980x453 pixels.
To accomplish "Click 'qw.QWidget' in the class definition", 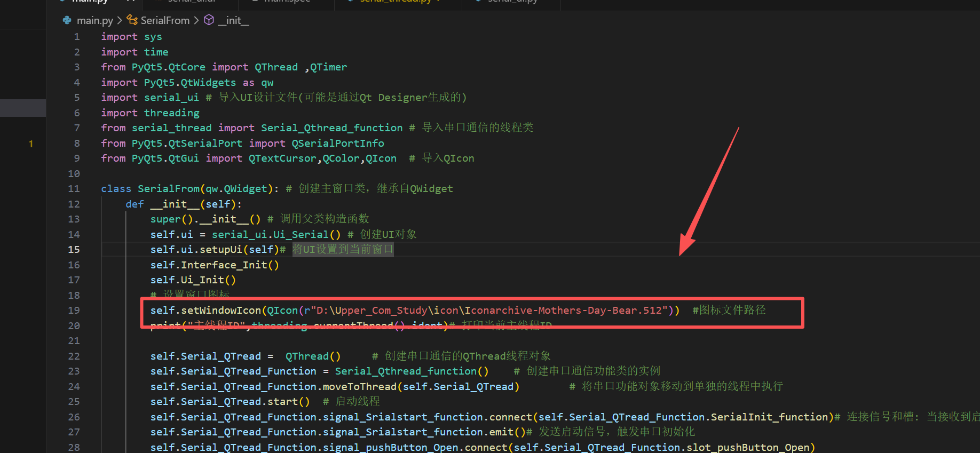I will click(x=236, y=189).
